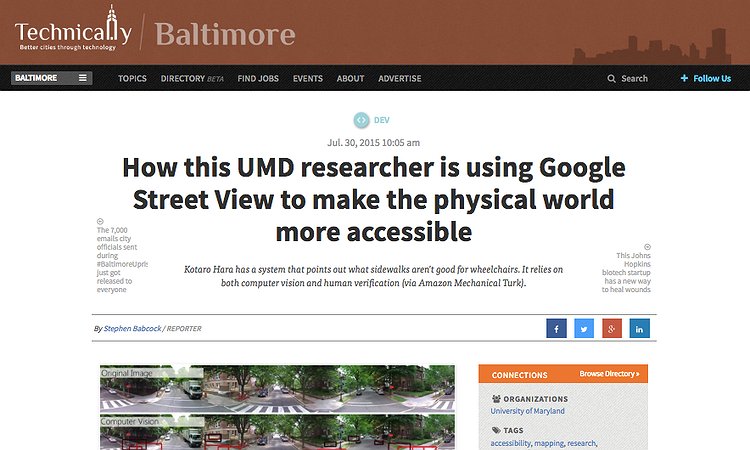Image resolution: width=750 pixels, height=450 pixels.
Task: Click the article headline text
Action: coord(374,199)
